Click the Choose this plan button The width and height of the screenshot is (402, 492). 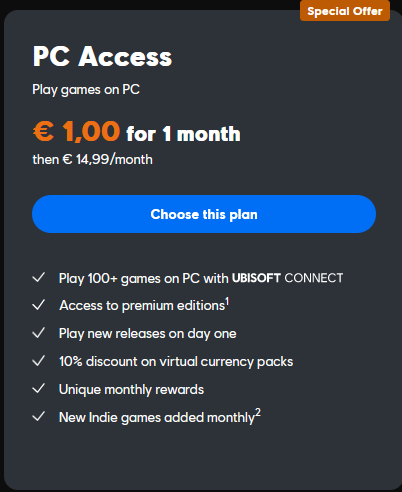click(204, 214)
